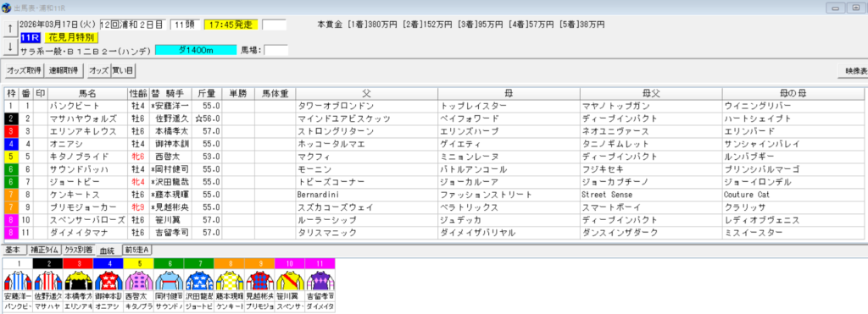868x314 pixels.
Task: Click the 速報取得 button
Action: [x=64, y=71]
